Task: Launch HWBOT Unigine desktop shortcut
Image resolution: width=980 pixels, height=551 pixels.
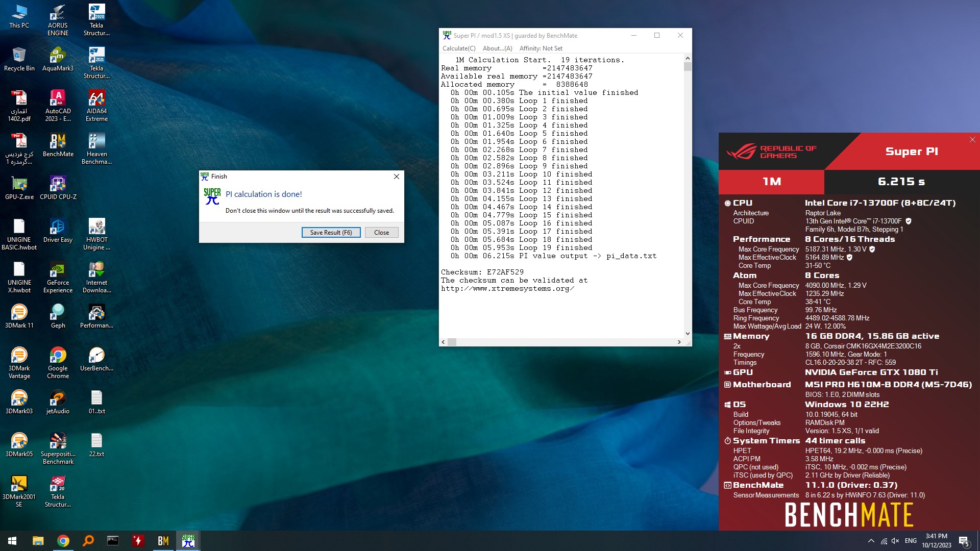Action: point(96,234)
